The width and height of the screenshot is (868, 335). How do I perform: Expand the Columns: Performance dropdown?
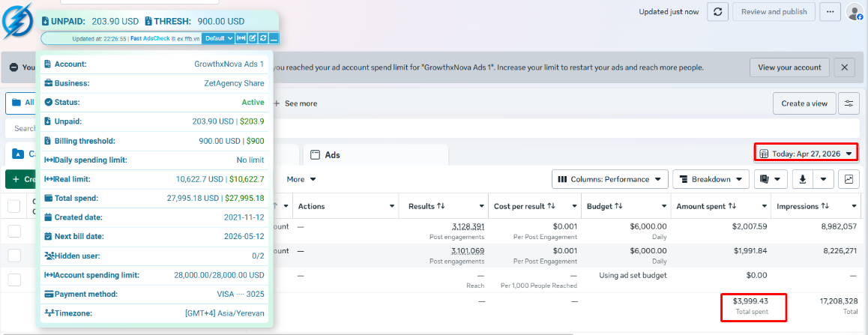tap(609, 179)
